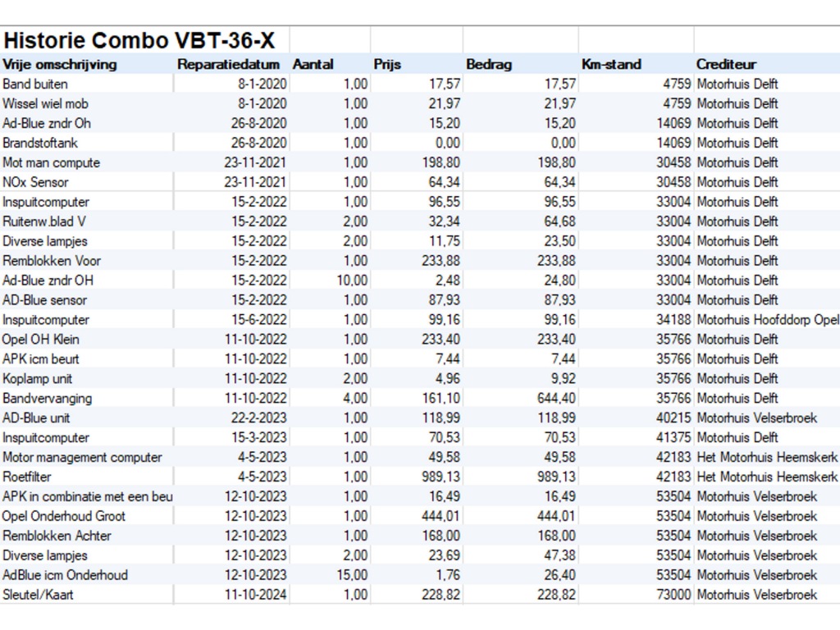The width and height of the screenshot is (840, 630).
Task: Click the 'Historie Combo VBT-36-X' title cell
Action: pyautogui.click(x=139, y=40)
